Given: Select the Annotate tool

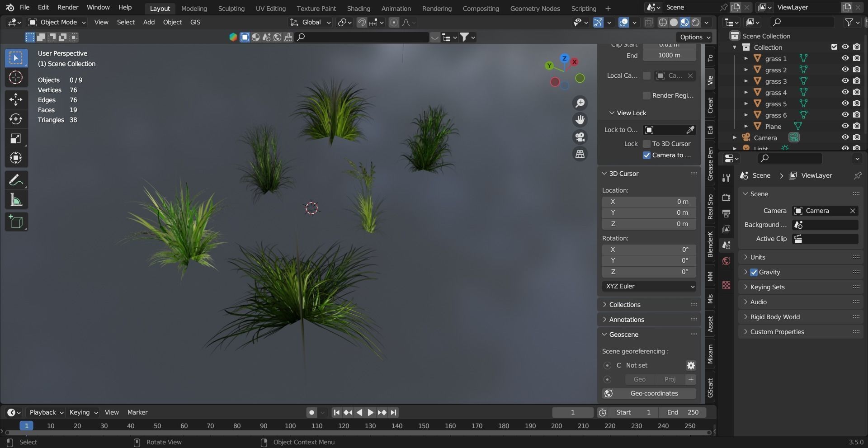Looking at the screenshot, I should click(x=16, y=180).
